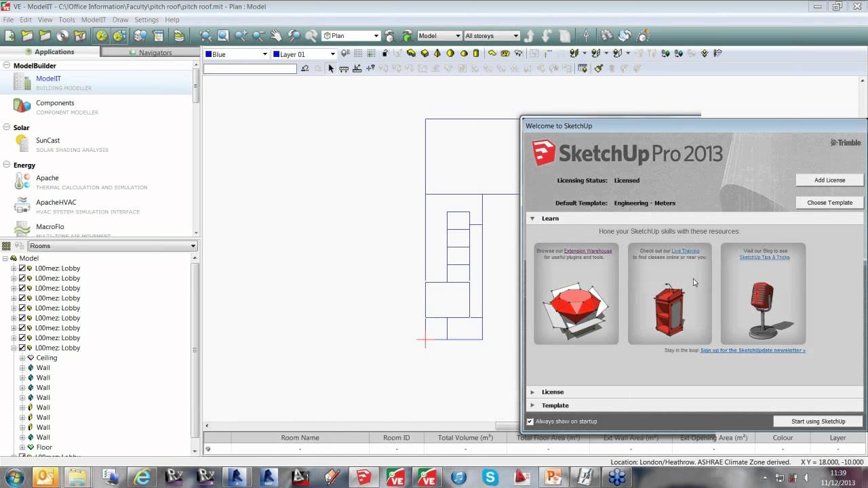Viewport: 868px width, 488px height.
Task: Click the paintbrush icon in edit toolbar
Action: [598, 68]
